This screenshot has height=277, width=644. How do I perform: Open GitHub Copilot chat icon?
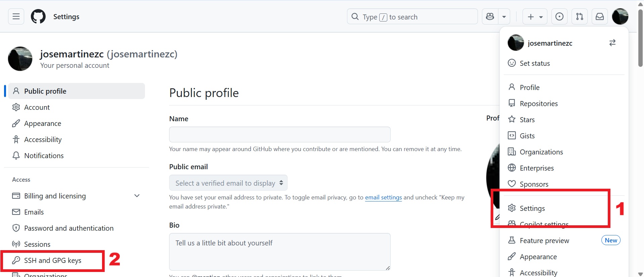coord(490,16)
